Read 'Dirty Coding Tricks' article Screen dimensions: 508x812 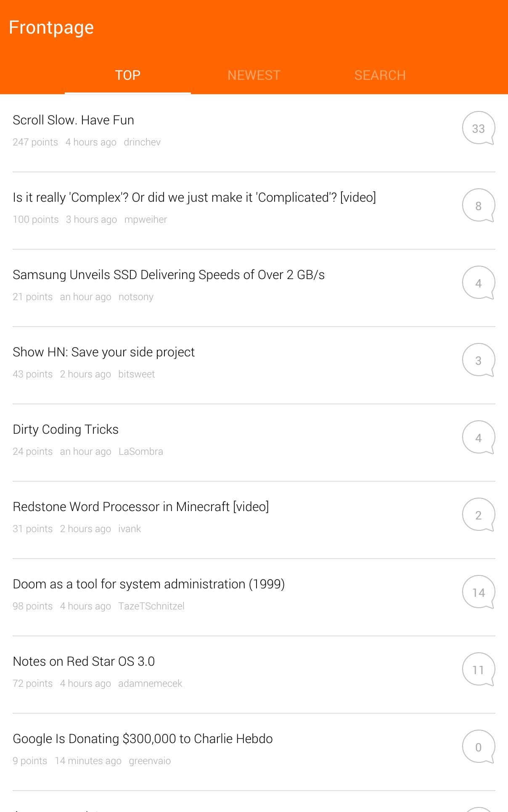66,430
